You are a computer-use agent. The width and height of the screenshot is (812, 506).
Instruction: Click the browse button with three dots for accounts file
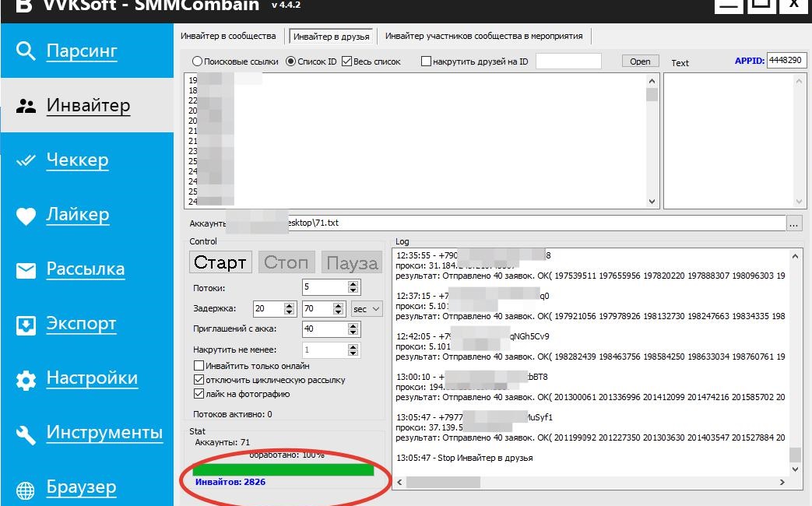(794, 223)
